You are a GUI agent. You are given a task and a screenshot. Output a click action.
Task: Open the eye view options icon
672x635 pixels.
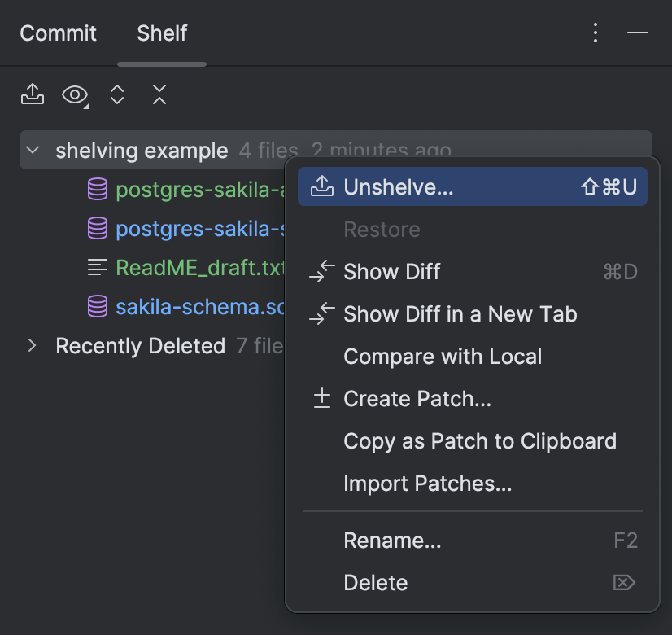[x=76, y=95]
